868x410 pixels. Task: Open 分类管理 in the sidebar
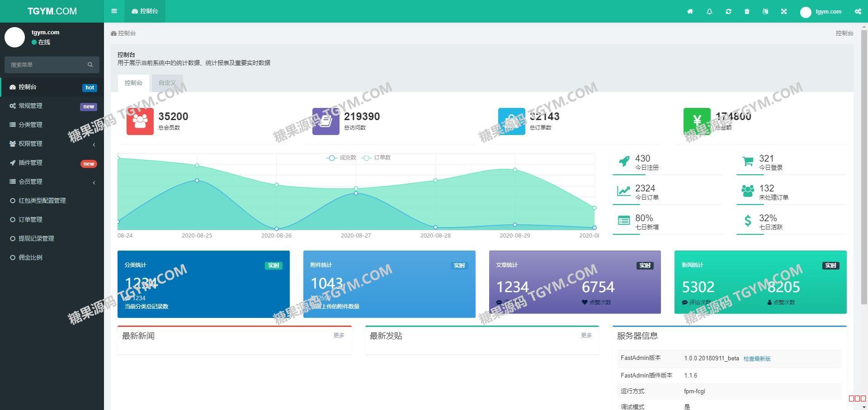click(x=52, y=125)
